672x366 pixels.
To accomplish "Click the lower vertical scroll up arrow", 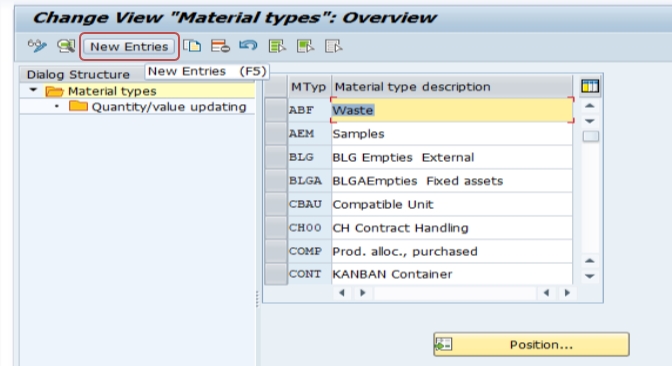I will coord(590,261).
